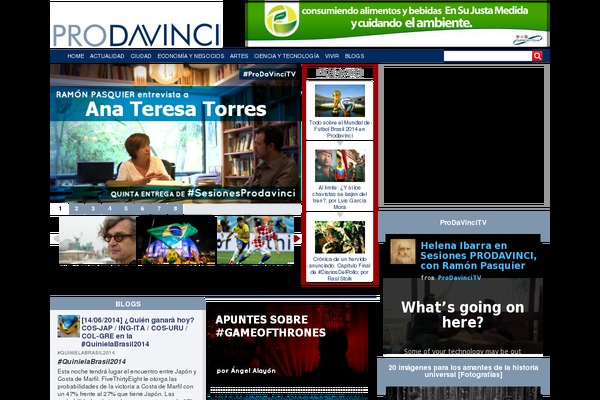Open the man with glasses thumbnail
Screen dimensions: 600x400
coord(98,240)
